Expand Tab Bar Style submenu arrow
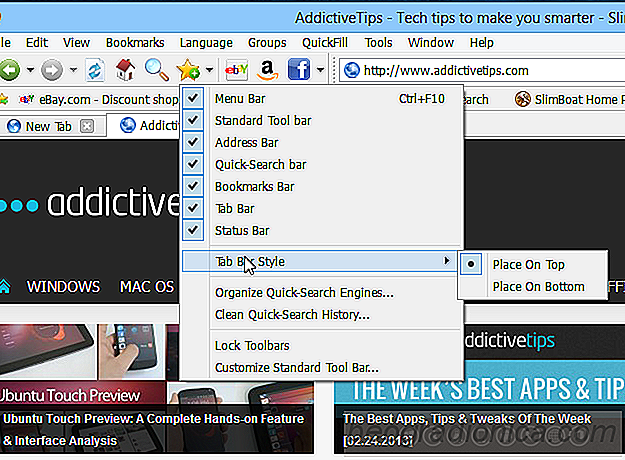Screen dimensions: 625x460 coord(446,261)
